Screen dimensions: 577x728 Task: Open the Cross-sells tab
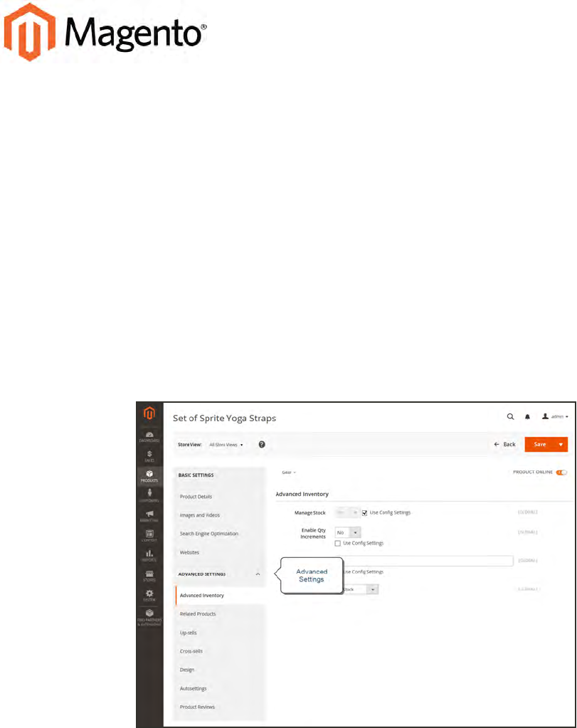[x=191, y=651]
